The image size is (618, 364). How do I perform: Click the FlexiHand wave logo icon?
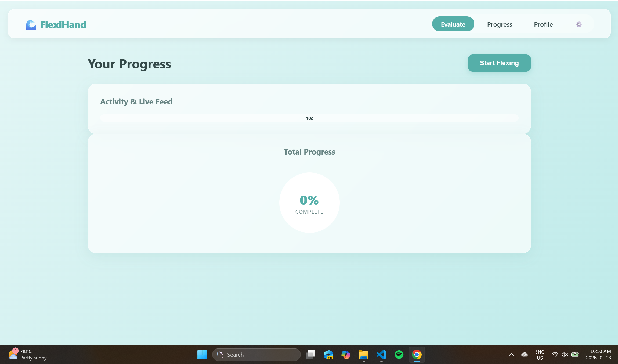31,25
